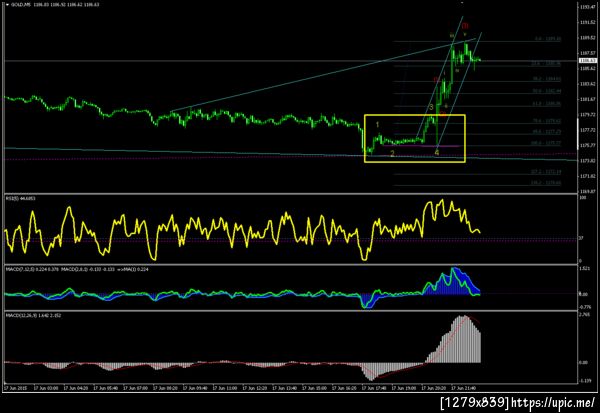Click the 1171.82 price axis label
Viewport: 600px width, 413px height.
[x=587, y=176]
